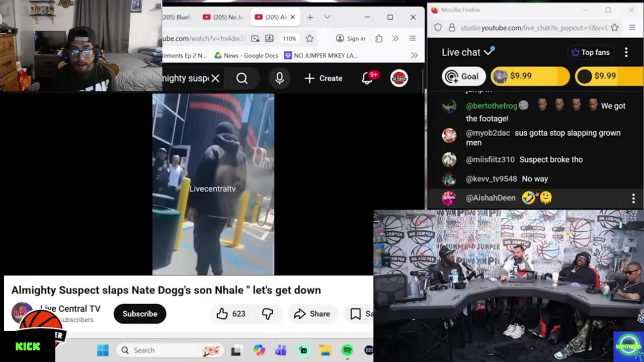644x362 pixels.
Task: Select the second $9.99 Super Chat chip
Action: (x=609, y=76)
